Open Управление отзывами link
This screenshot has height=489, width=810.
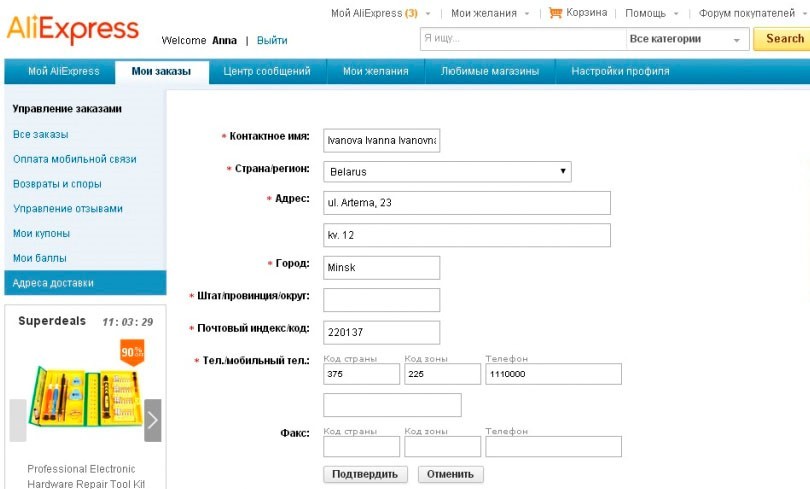pos(68,209)
